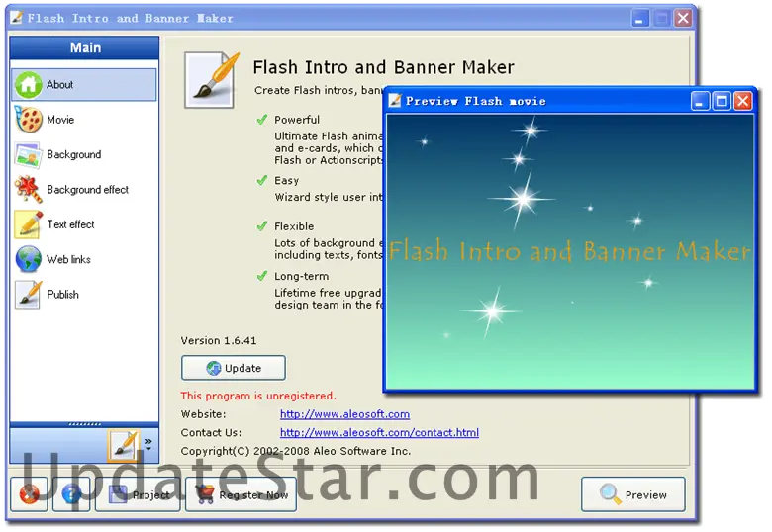
Task: Click the animated banner text in the preview
Action: click(x=570, y=251)
